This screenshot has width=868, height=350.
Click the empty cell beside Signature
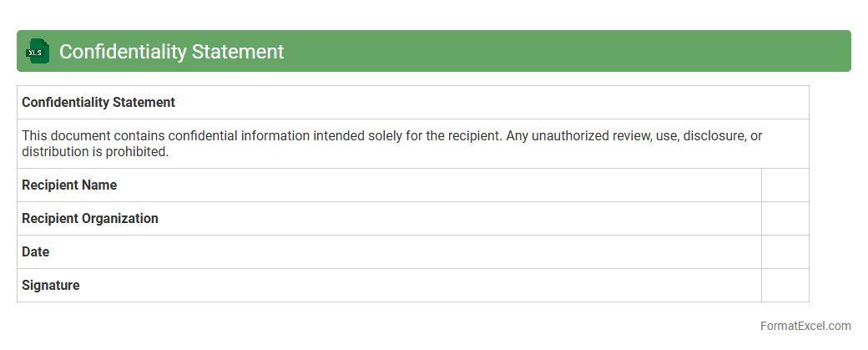point(785,286)
